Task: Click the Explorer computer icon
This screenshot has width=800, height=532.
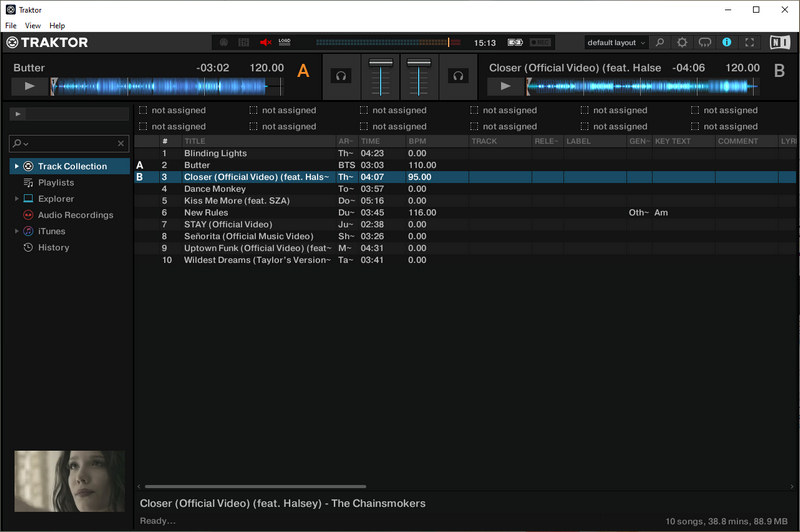Action: click(29, 199)
